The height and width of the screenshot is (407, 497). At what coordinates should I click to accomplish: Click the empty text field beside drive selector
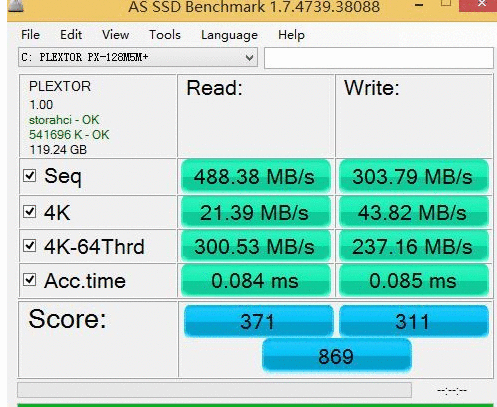(x=379, y=58)
